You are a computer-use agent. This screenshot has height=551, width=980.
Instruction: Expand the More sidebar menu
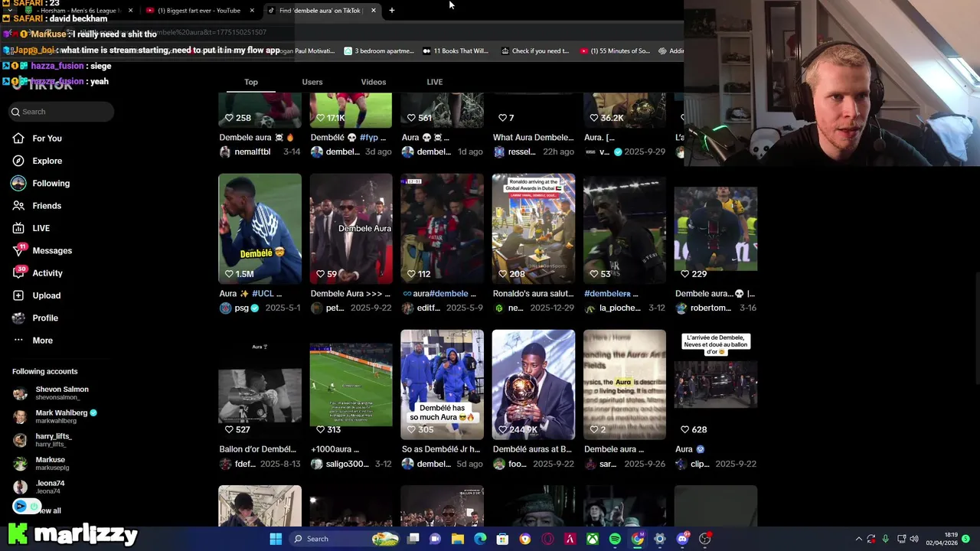coord(33,341)
